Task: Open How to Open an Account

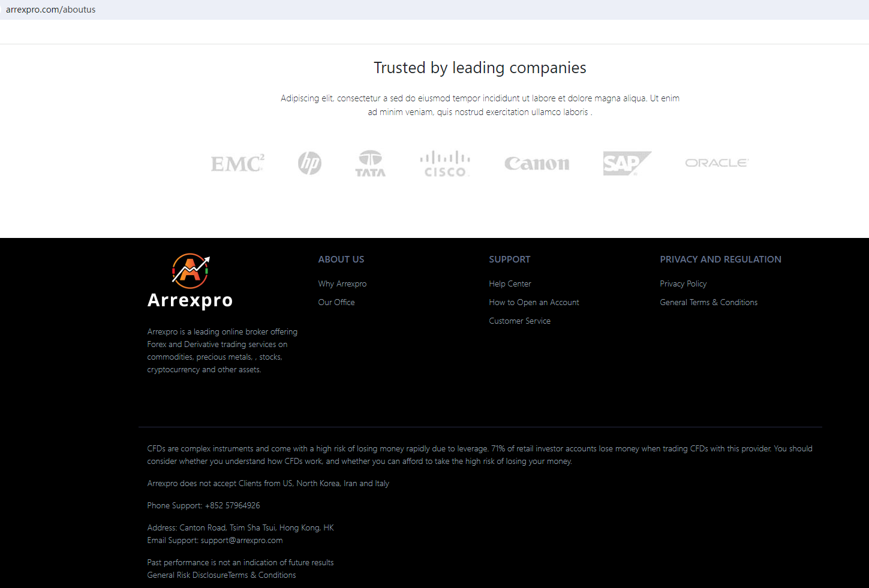Action: [x=534, y=302]
